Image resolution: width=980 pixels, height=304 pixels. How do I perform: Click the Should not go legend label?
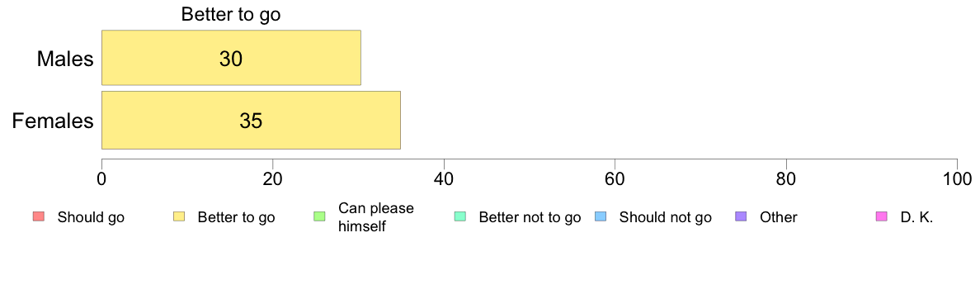click(x=666, y=218)
